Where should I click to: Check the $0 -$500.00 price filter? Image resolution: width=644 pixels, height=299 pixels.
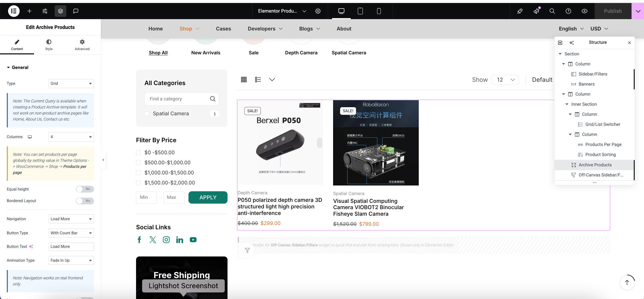(x=138, y=153)
